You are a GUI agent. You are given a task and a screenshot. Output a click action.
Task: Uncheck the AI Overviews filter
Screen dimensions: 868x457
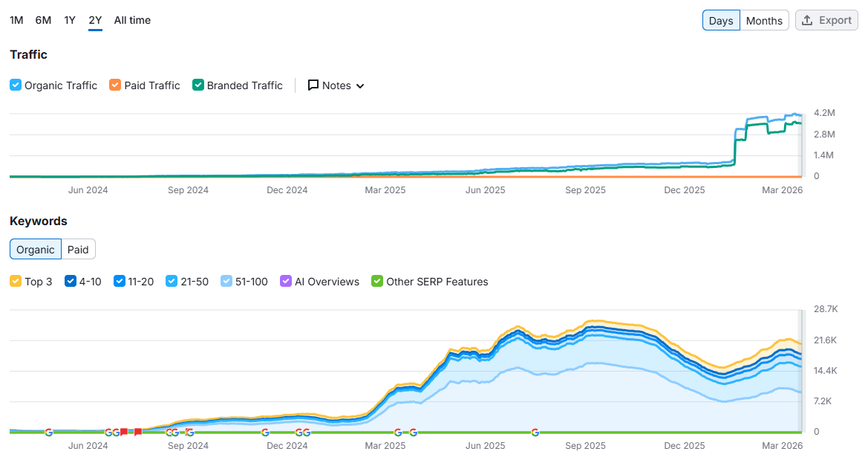285,282
